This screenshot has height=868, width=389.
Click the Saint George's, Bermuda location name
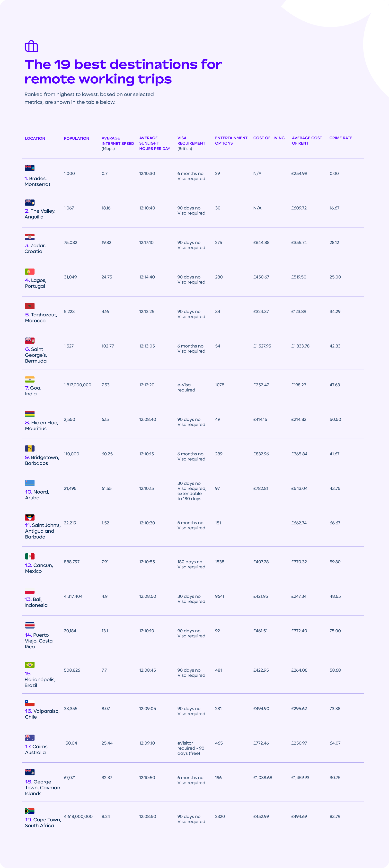tap(36, 355)
